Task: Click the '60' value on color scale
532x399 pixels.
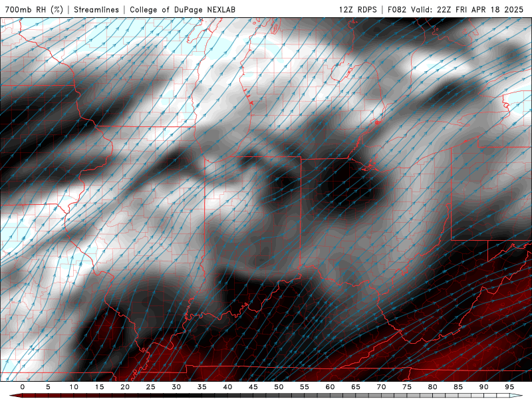Action: pos(330,387)
